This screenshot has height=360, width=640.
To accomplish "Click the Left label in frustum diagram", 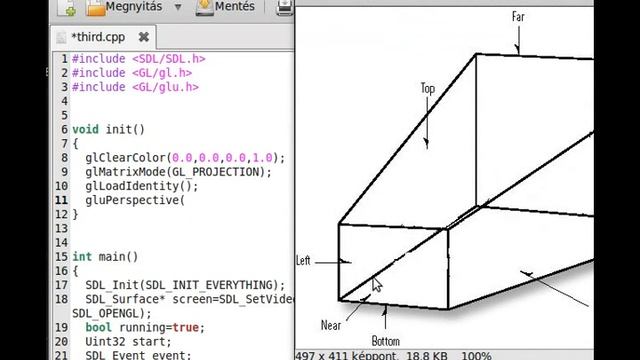I will point(303,260).
